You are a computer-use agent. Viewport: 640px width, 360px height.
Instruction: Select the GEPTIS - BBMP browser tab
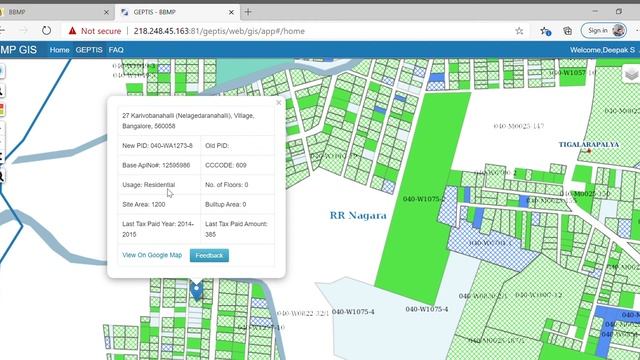(178, 12)
